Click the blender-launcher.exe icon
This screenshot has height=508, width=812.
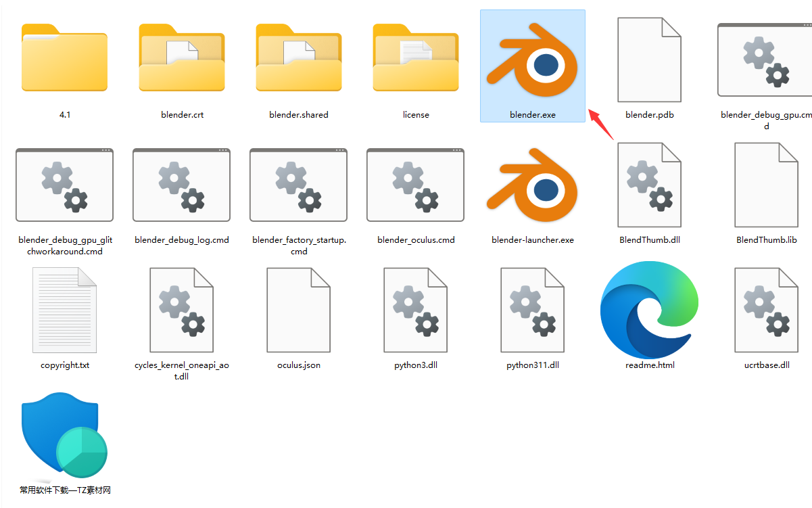click(532, 186)
